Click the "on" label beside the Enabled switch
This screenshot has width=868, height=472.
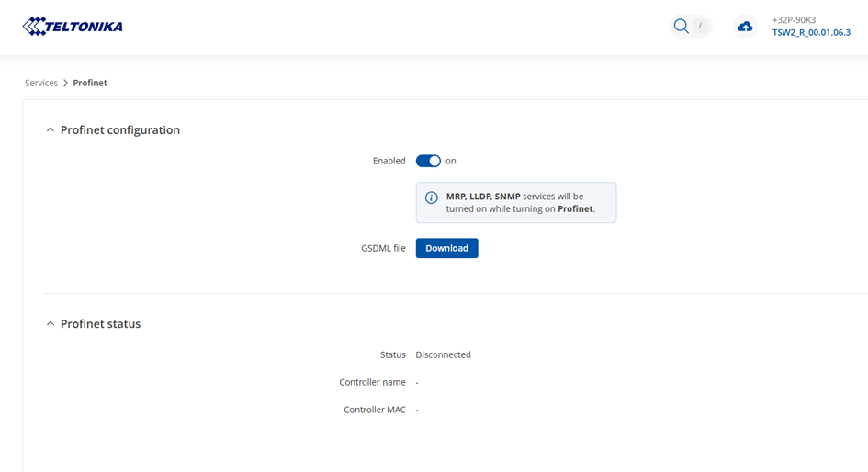451,161
